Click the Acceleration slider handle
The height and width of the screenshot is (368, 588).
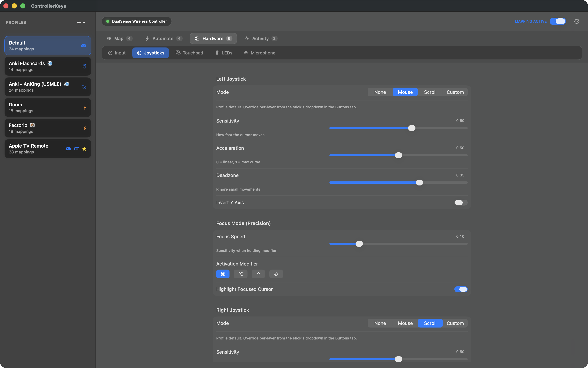(x=399, y=155)
